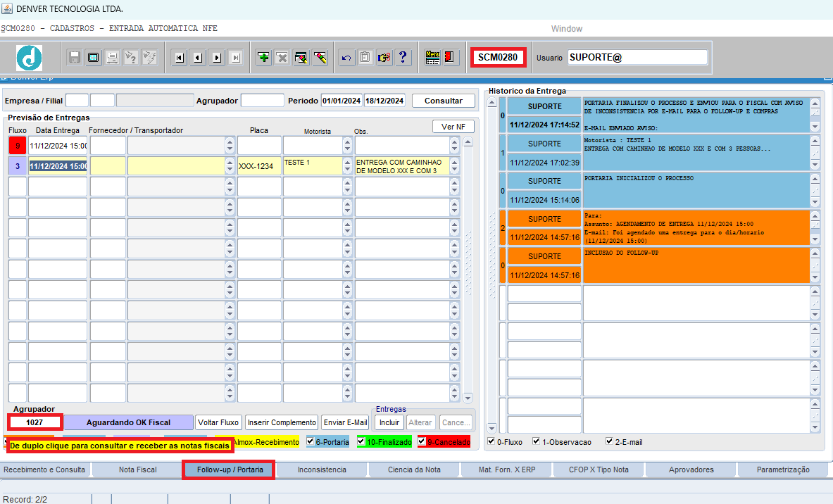Uncheck the 1-Observacao history filter
Screen dimensions: 833x504
(537, 441)
